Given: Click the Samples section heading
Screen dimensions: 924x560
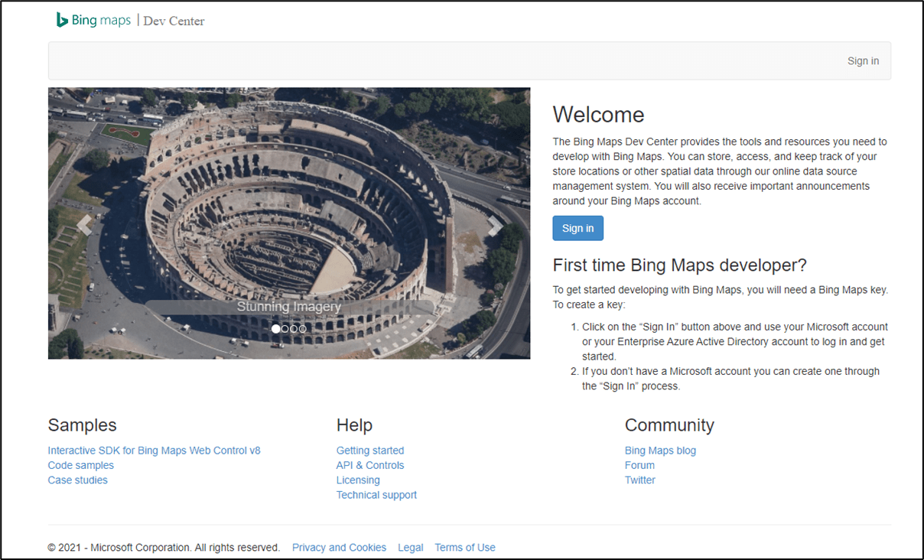Looking at the screenshot, I should pyautogui.click(x=82, y=425).
